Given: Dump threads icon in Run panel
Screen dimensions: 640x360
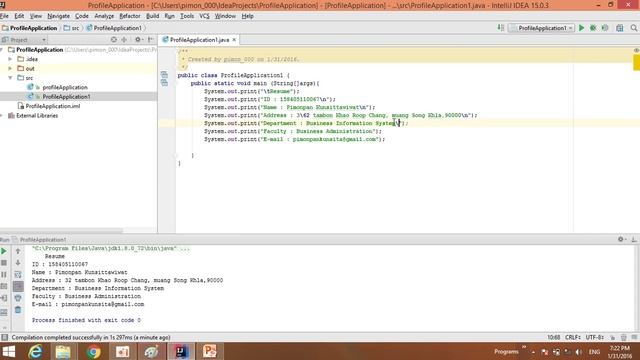Looking at the screenshot, I should (x=4, y=287).
